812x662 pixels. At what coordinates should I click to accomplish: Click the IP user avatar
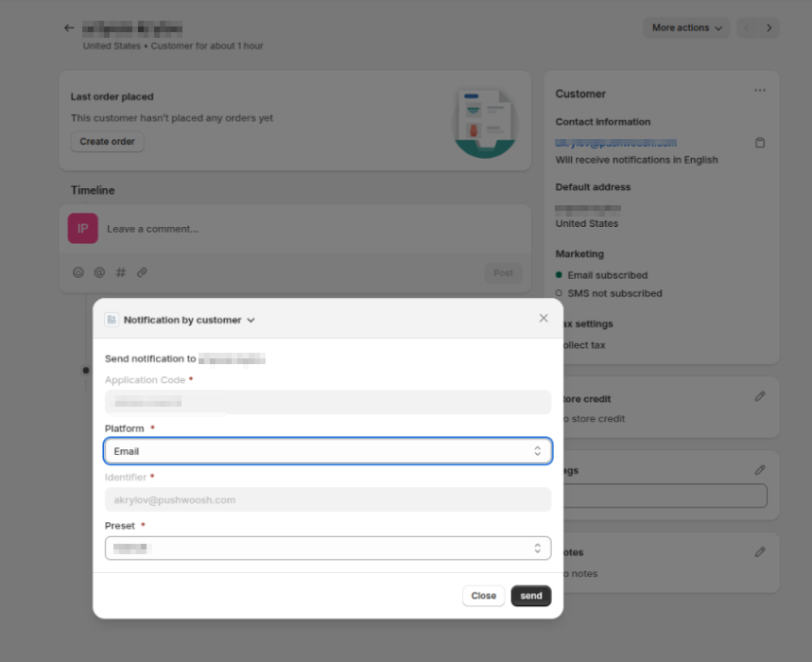click(x=83, y=229)
